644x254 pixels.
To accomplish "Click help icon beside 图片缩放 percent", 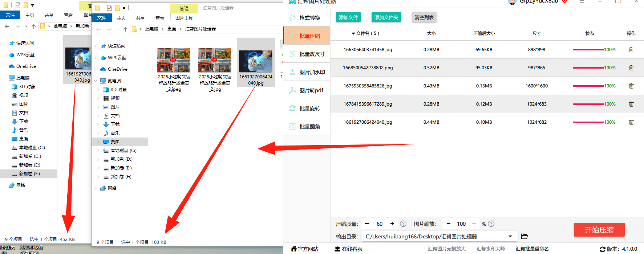I will point(491,224).
